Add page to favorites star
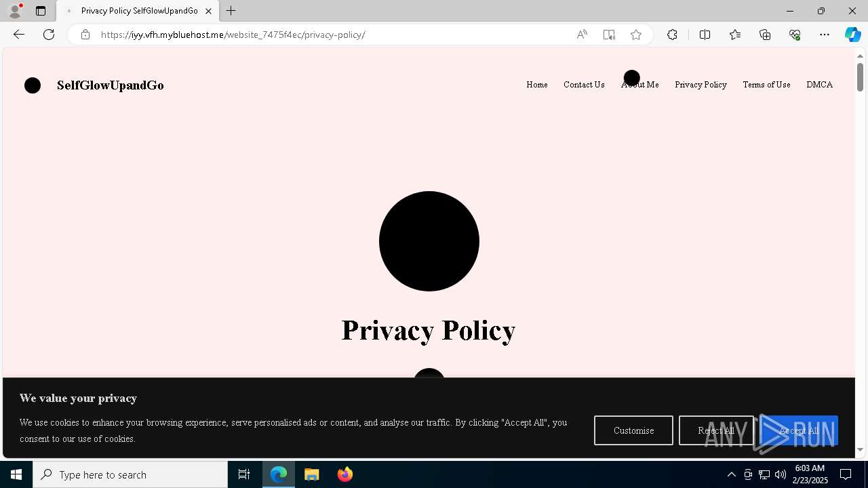Image resolution: width=868 pixels, height=488 pixels. click(636, 35)
